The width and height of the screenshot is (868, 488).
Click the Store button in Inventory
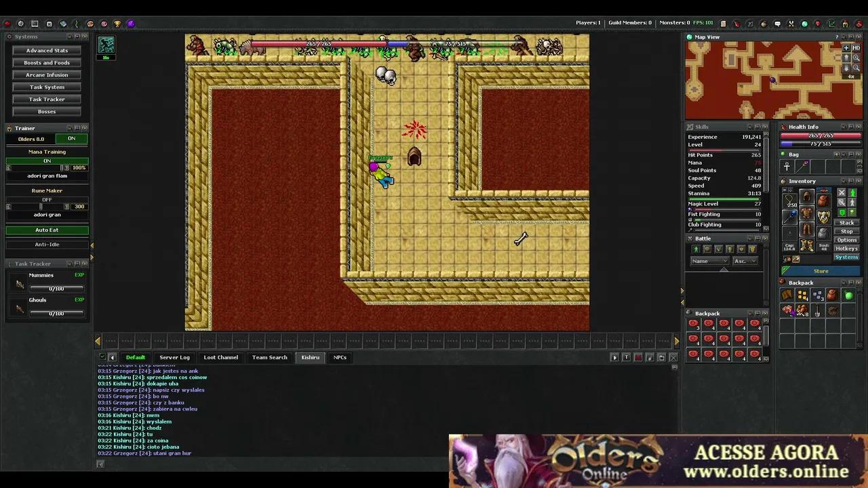[821, 271]
